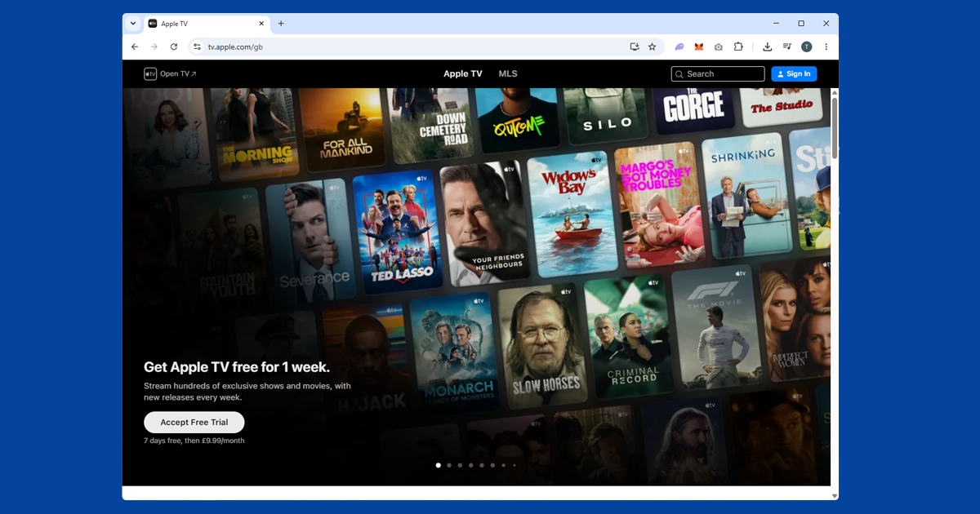Minimize the Chrome window
This screenshot has width=980, height=514.
click(x=776, y=24)
